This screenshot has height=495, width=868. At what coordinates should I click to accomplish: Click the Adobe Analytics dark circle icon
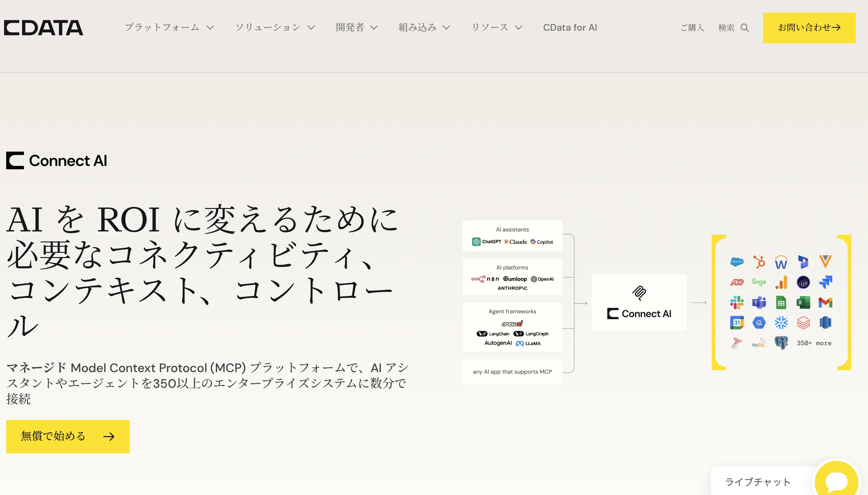(803, 282)
